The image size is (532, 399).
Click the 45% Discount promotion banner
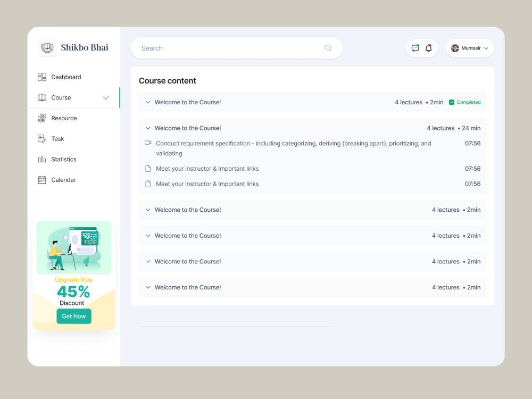[x=73, y=275]
